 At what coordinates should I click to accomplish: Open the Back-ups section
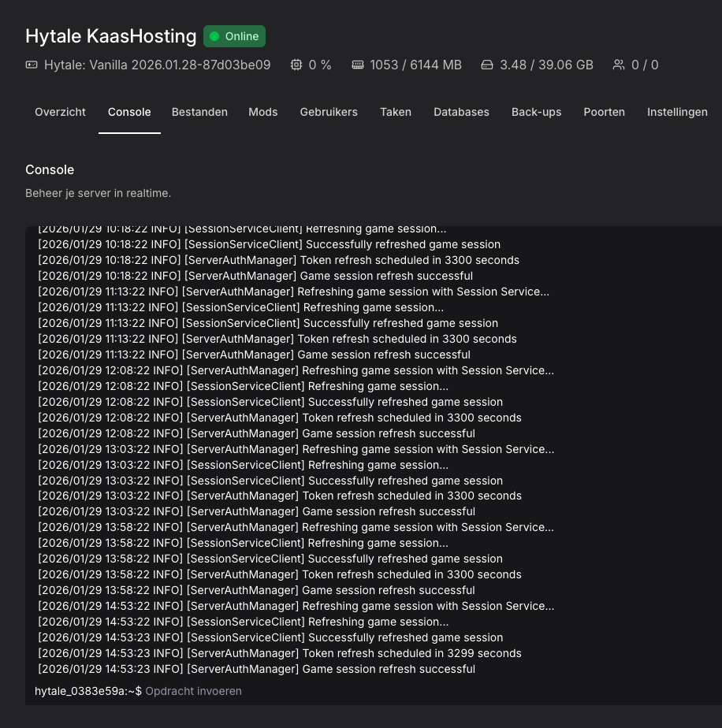coord(536,112)
